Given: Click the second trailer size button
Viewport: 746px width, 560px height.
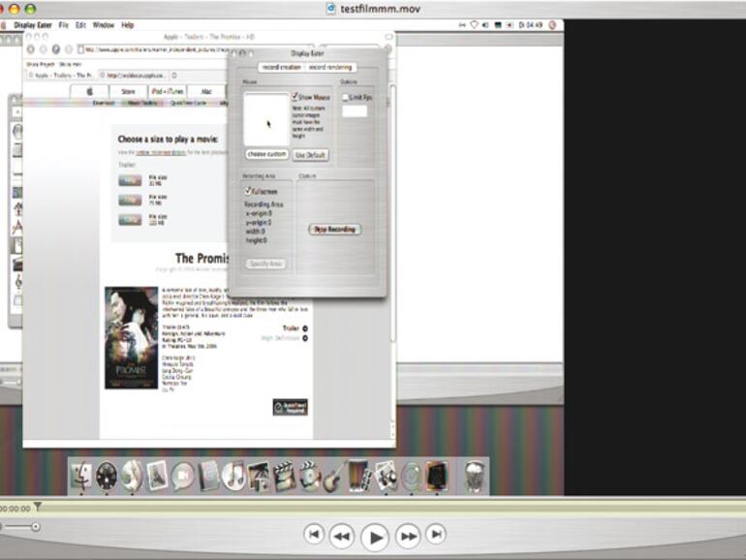Looking at the screenshot, I should click(x=130, y=200).
